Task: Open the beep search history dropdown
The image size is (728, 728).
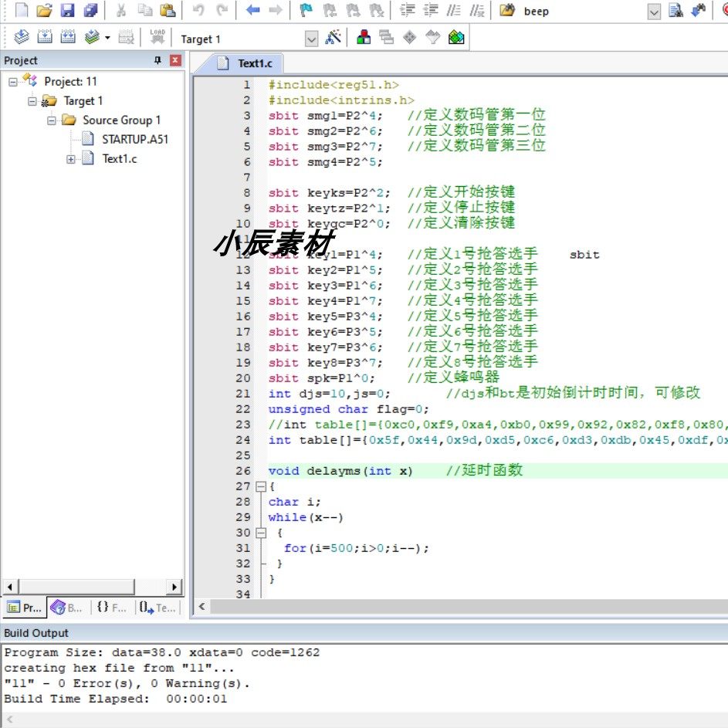Action: click(x=654, y=12)
